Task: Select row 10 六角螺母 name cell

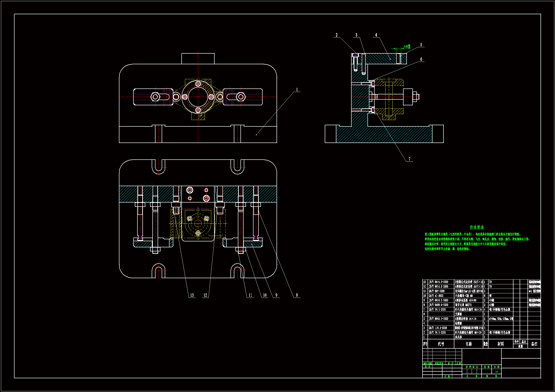Action: tap(464, 296)
